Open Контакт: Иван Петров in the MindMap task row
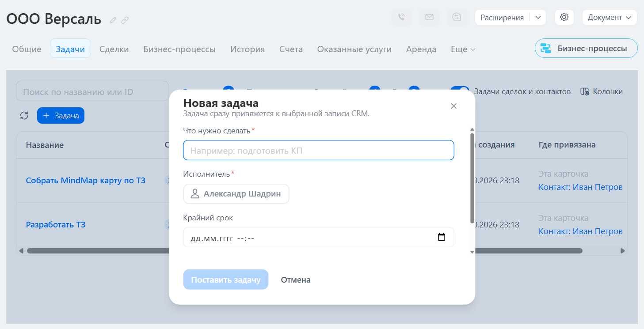The width and height of the screenshot is (644, 329). pyautogui.click(x=580, y=187)
